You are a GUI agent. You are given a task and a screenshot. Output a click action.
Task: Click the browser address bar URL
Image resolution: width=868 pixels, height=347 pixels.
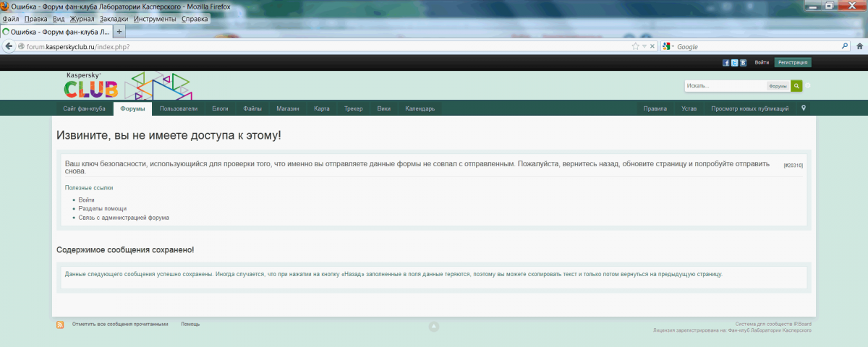pos(78,46)
